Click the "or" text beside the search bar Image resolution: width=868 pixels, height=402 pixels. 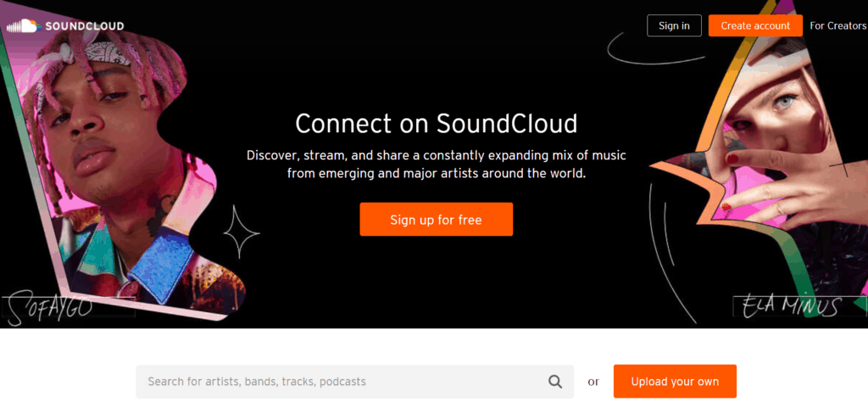[x=593, y=382]
